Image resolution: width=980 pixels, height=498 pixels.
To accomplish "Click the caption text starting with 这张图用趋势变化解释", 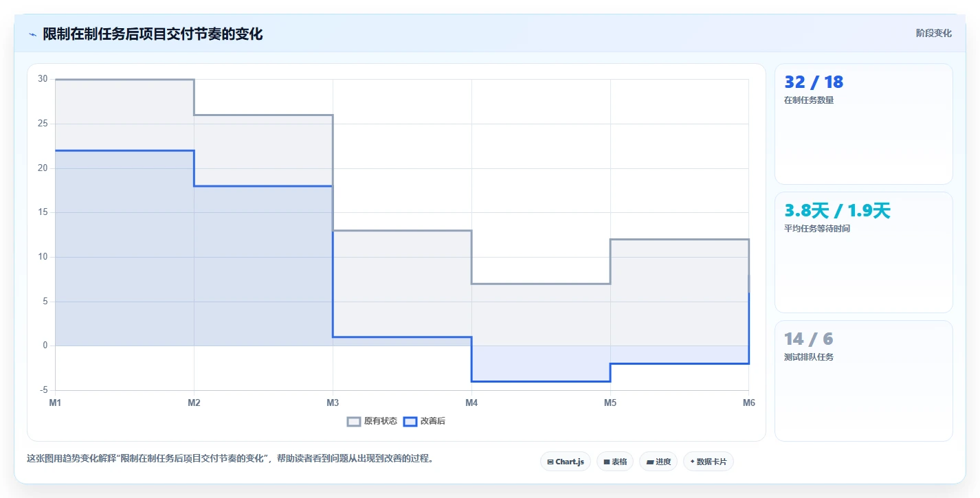I will [x=230, y=459].
